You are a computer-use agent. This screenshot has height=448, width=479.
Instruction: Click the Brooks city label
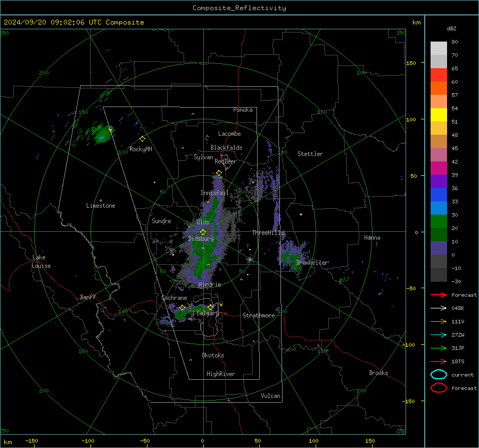(x=378, y=373)
